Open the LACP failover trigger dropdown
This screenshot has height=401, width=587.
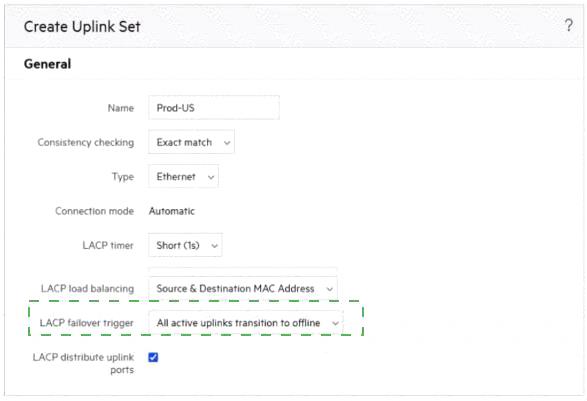tap(246, 322)
